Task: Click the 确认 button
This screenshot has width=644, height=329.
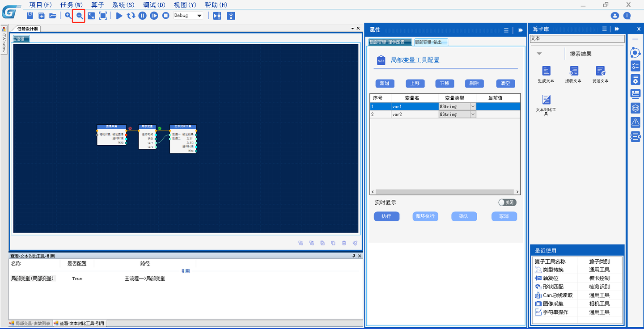Action: pos(464,216)
